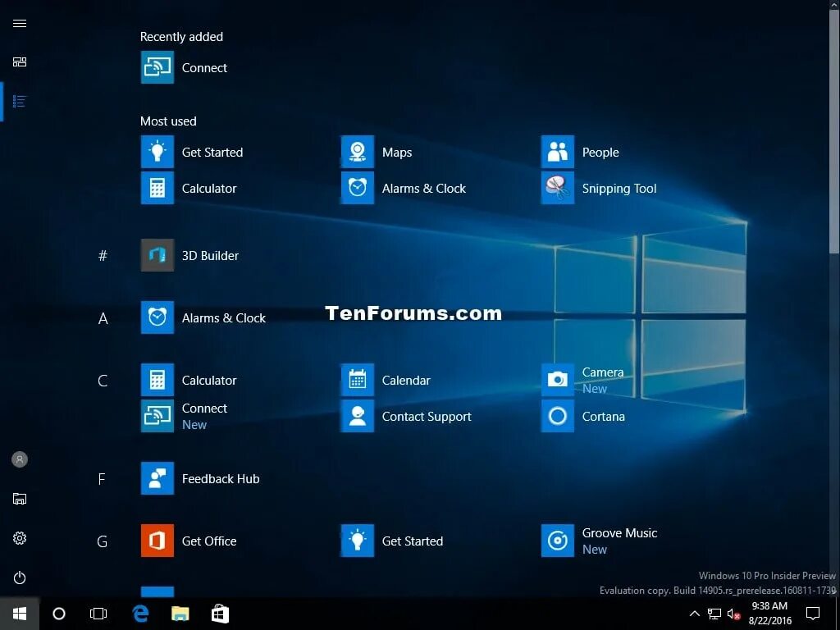Open the user account icon

20,459
